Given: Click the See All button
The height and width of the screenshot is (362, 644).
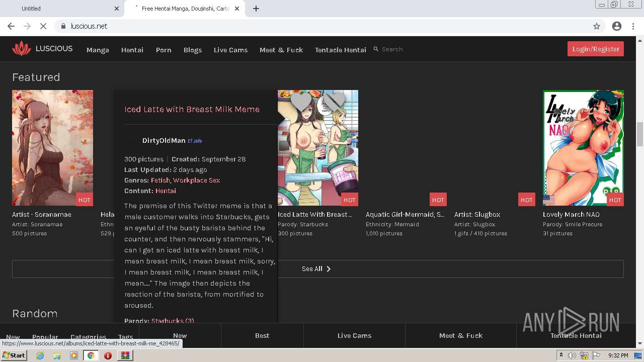Looking at the screenshot, I should coord(318,269).
